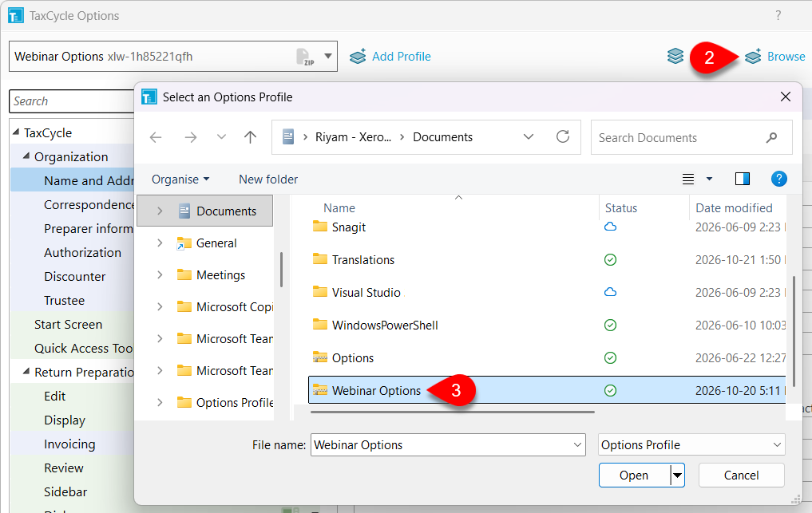Select the Snagit folder
The height and width of the screenshot is (513, 812).
[x=349, y=227]
